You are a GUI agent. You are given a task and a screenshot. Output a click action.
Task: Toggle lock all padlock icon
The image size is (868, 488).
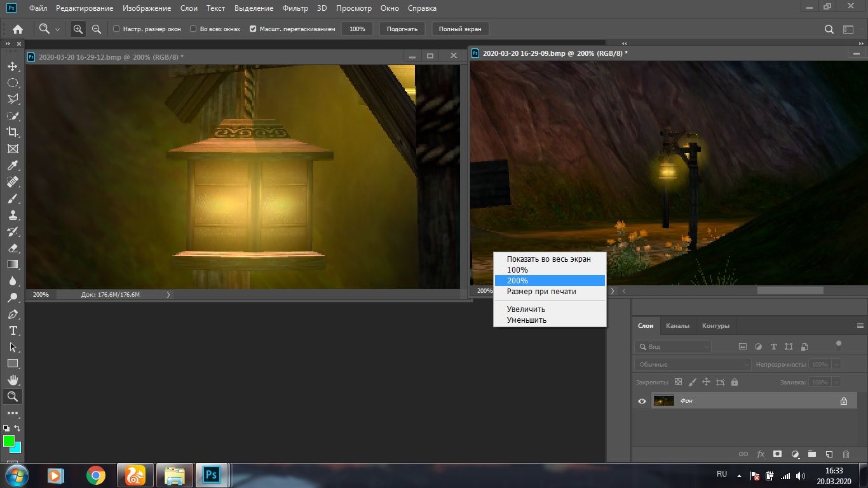pyautogui.click(x=735, y=383)
